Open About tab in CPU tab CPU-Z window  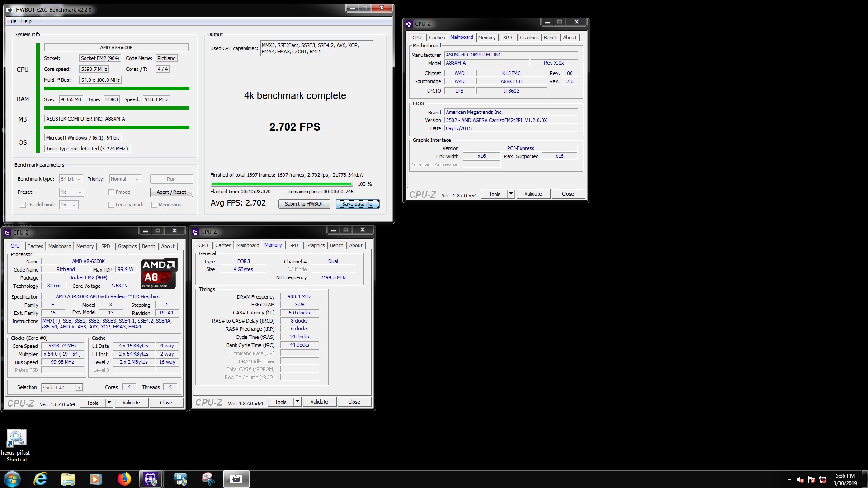[168, 246]
